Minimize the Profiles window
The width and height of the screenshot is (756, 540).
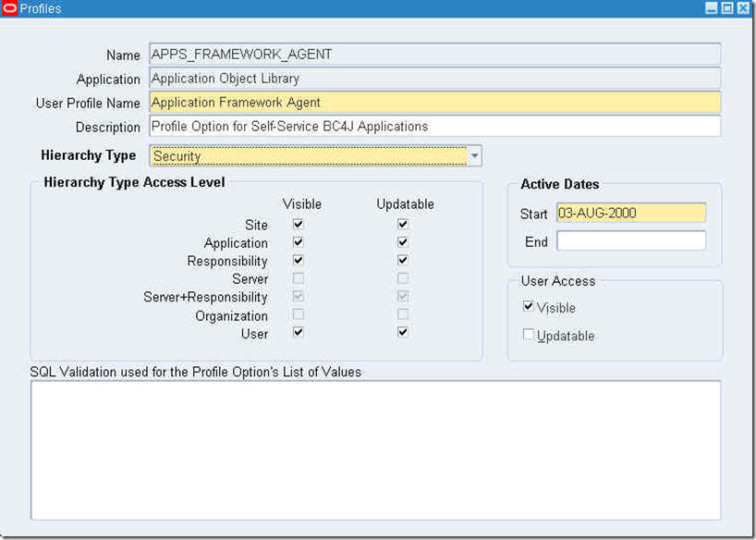pos(711,8)
